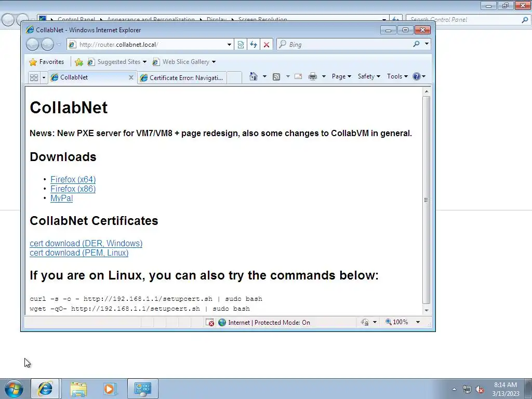Viewport: 532px width, 399px height.
Task: Stop loading with the red X icon
Action: [267, 45]
